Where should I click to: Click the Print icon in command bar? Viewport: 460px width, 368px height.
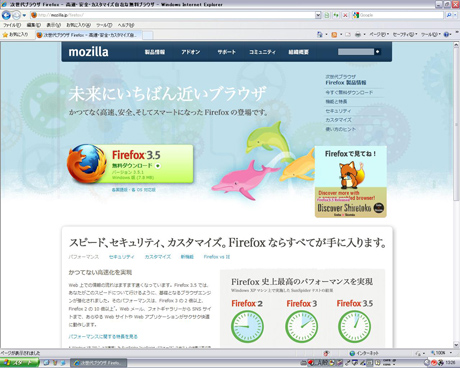pos(358,34)
